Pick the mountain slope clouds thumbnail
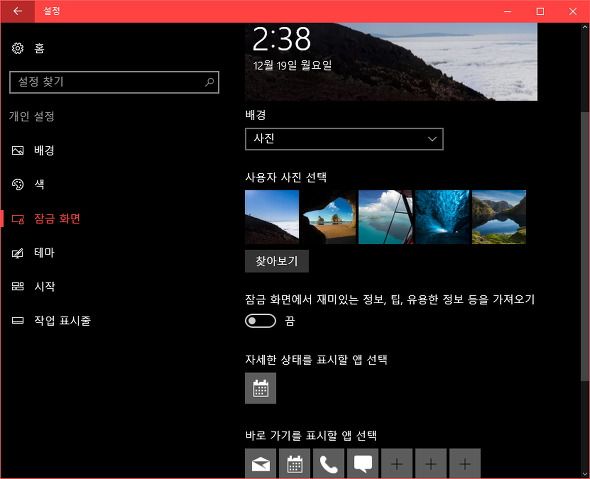 point(272,217)
